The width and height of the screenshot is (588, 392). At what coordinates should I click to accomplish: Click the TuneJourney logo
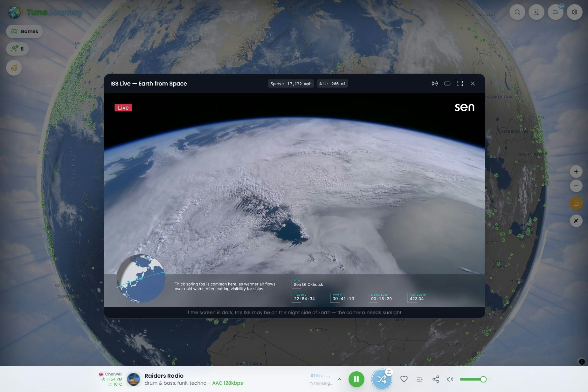click(x=45, y=12)
